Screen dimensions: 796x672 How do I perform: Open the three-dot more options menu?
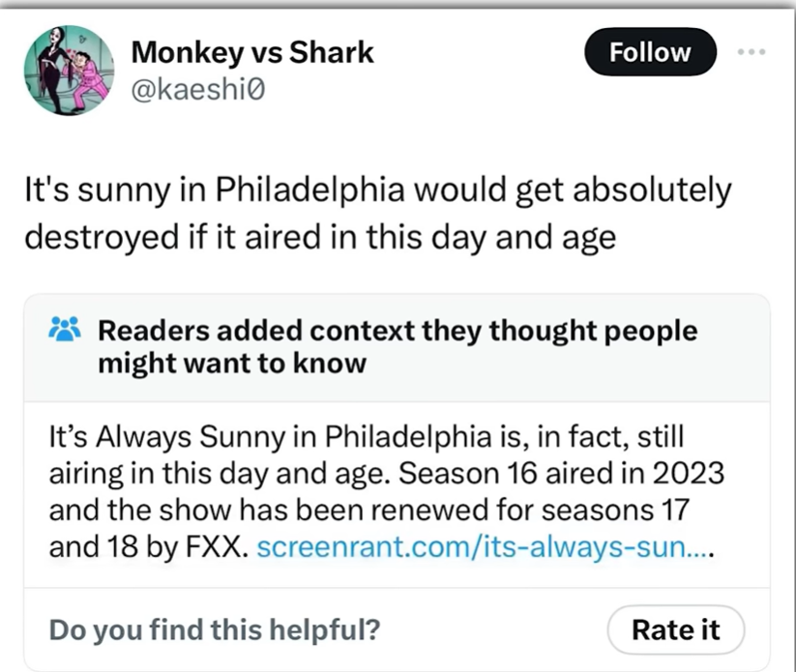coord(751,53)
